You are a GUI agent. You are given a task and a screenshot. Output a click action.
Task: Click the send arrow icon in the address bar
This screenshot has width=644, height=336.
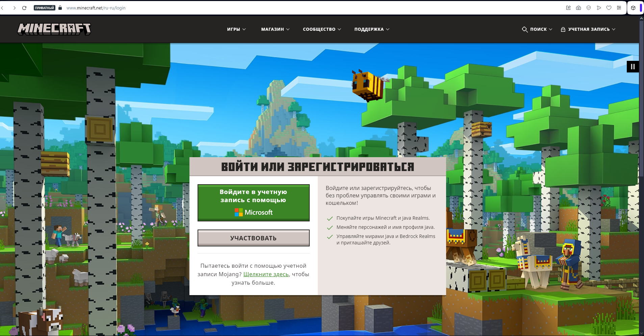tap(599, 8)
